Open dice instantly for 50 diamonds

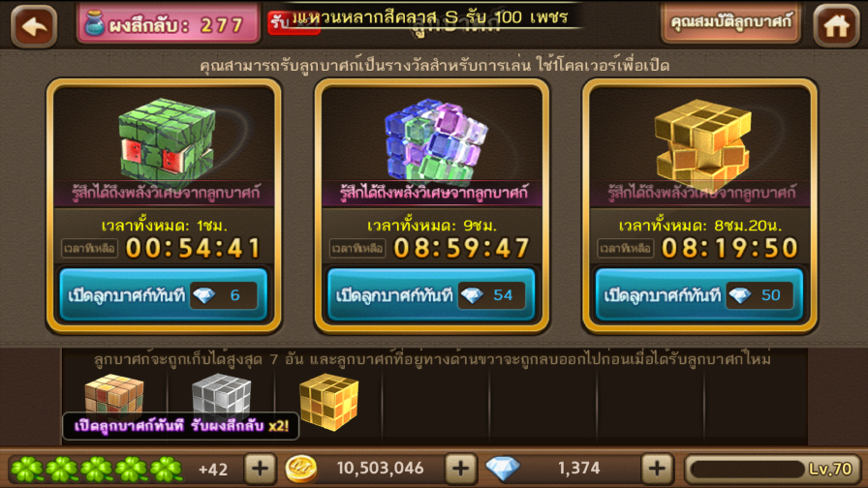tap(699, 294)
